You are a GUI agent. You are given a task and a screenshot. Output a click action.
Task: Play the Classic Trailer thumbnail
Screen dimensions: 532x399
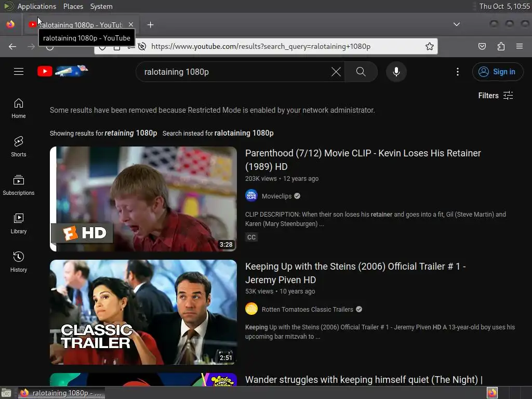143,312
